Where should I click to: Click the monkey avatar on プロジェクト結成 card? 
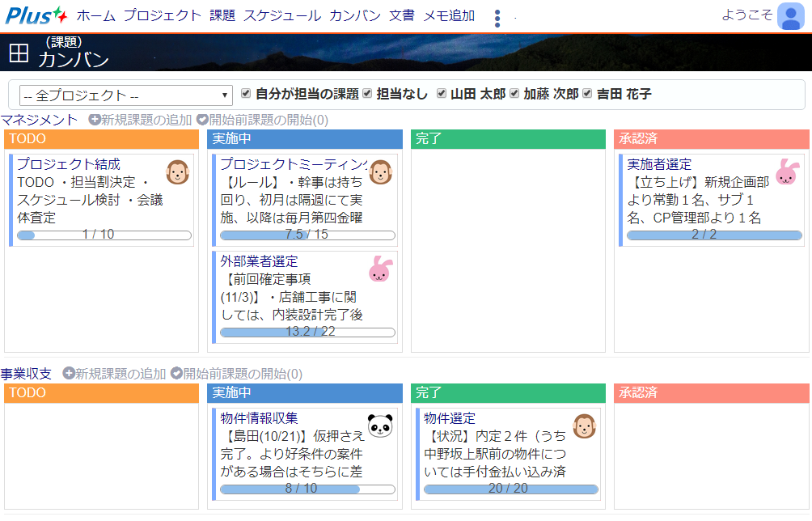click(x=178, y=172)
